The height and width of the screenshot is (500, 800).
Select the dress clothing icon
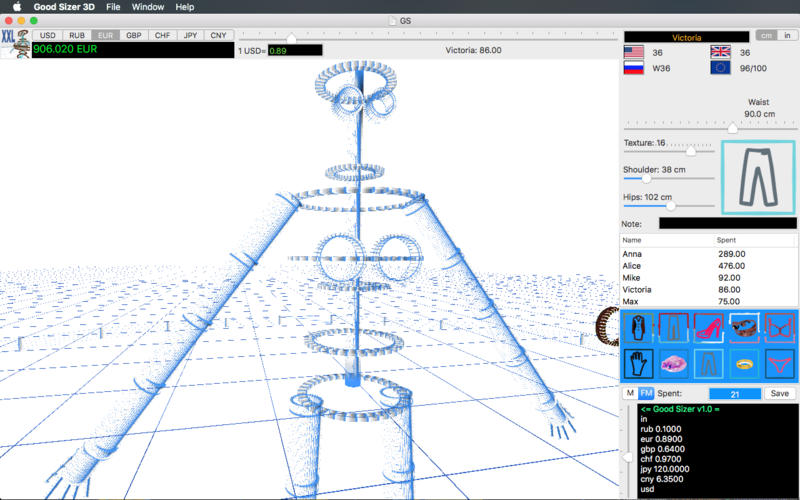coord(638,327)
